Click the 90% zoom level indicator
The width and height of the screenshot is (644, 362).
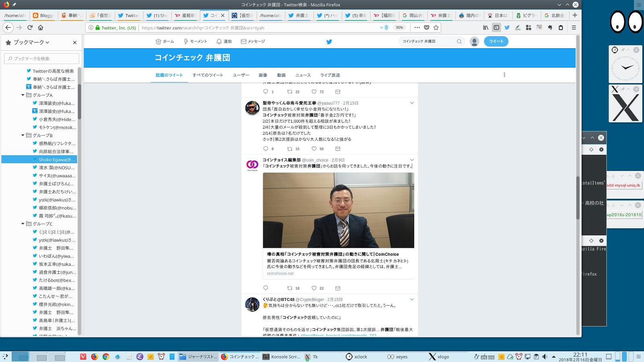pyautogui.click(x=399, y=28)
